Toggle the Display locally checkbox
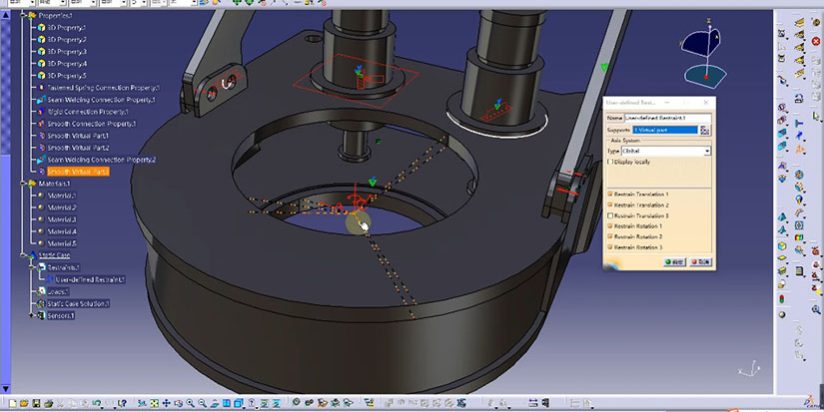Screen dimensions: 824x412 610,161
